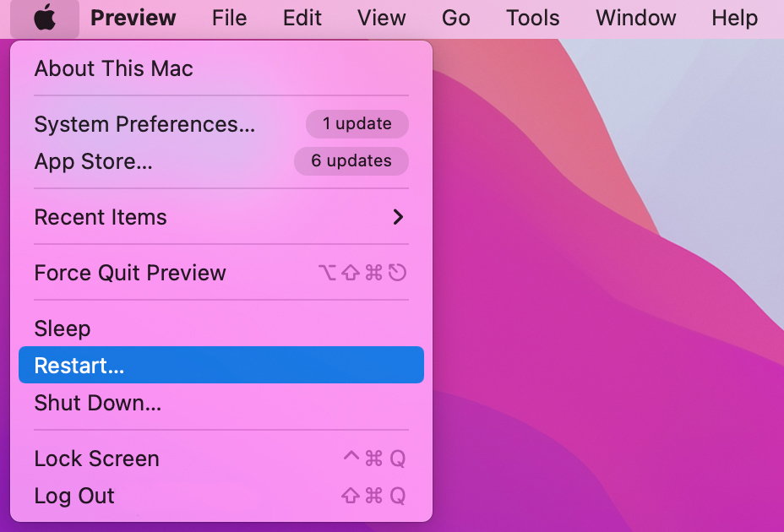Image resolution: width=784 pixels, height=532 pixels.
Task: Click the 1 update badge next to System Preferences
Action: 357,124
